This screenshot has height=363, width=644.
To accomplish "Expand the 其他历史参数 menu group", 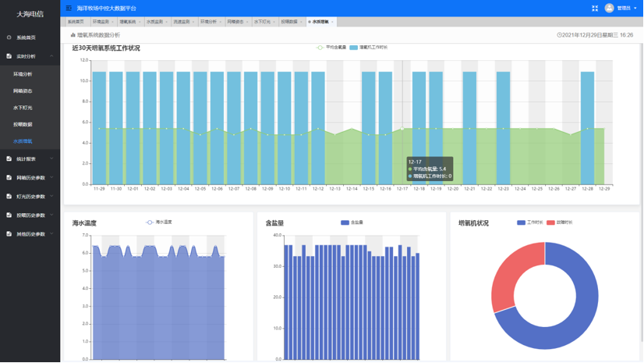I will [x=51, y=233].
